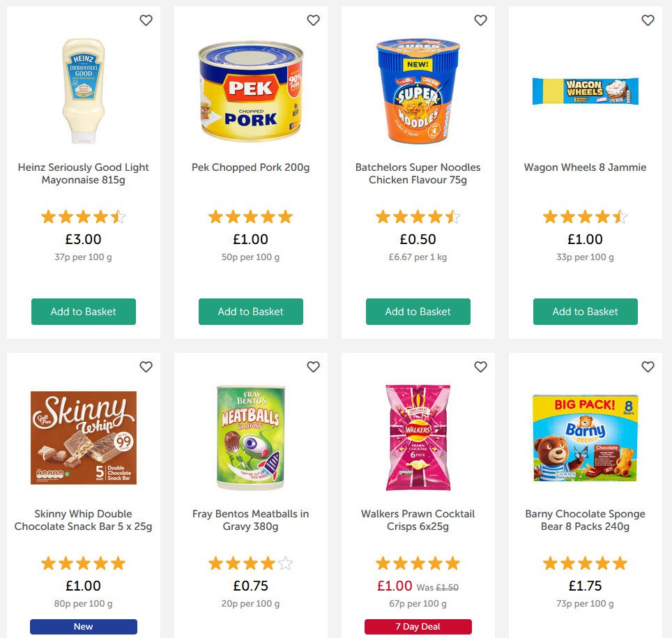Click the 7 Day Deal badge
672x638 pixels.
coord(418,627)
